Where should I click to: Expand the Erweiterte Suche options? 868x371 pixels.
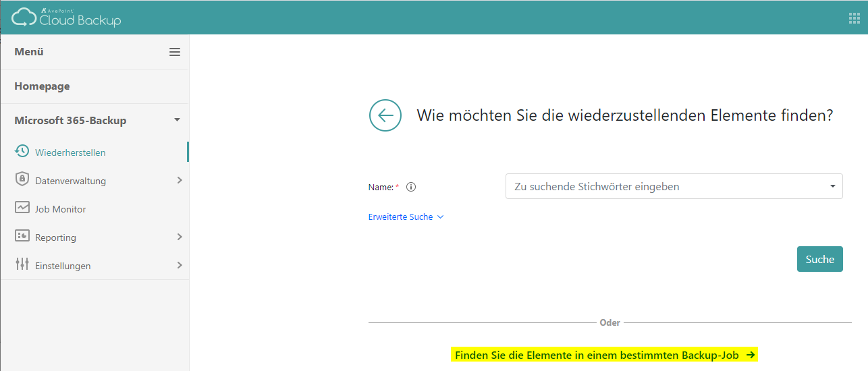[406, 217]
